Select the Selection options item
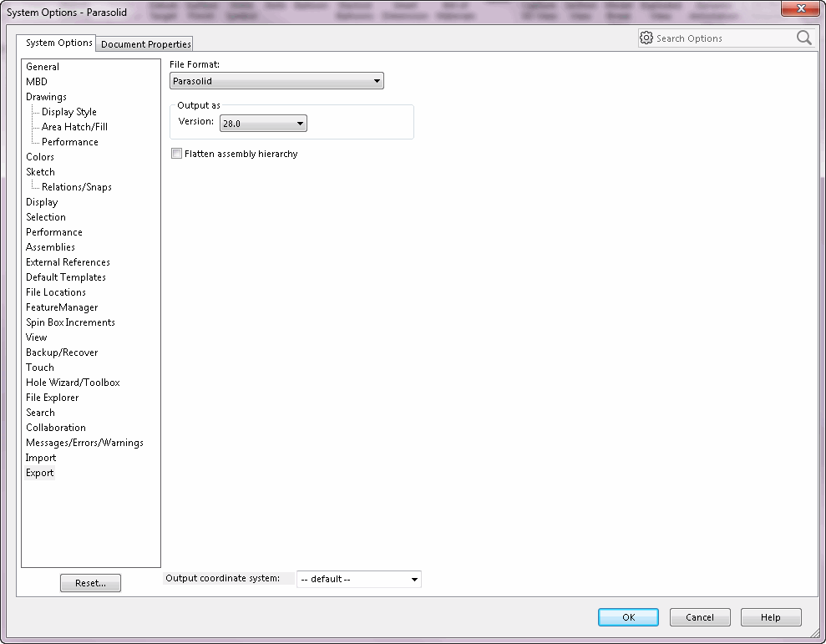826x644 pixels. (x=46, y=217)
